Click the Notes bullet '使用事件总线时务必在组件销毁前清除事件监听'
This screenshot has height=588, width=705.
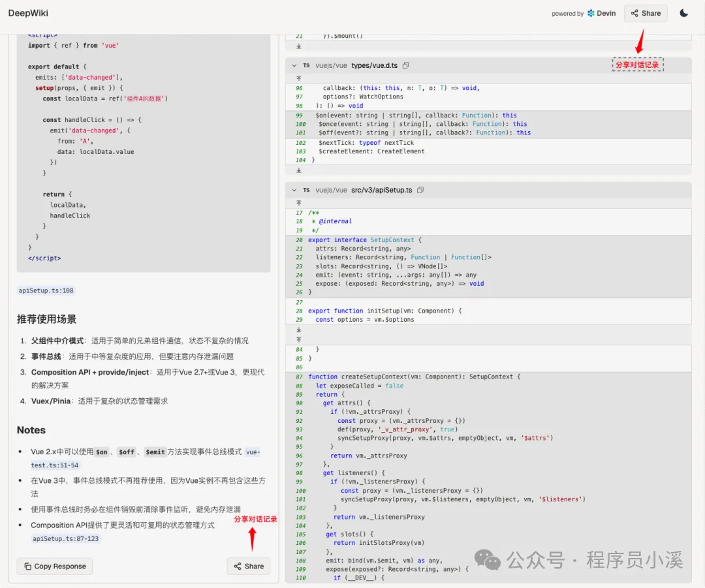click(136, 509)
